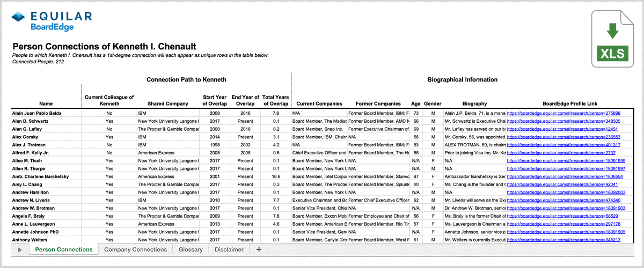Viewport: 644px width, 268px height.
Task: Select the Alan G. Lafley name cell
Action: click(46, 129)
